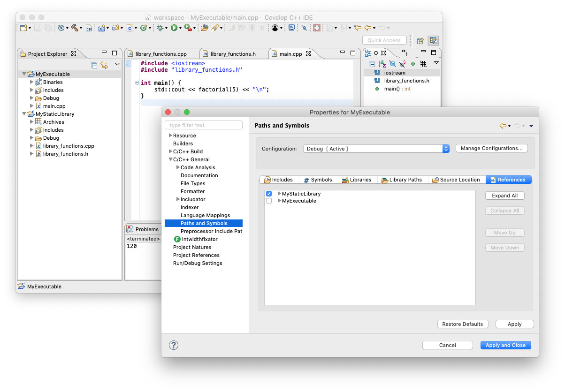The width and height of the screenshot is (565, 392).
Task: Click the green Debug bug icon
Action: tap(160, 28)
